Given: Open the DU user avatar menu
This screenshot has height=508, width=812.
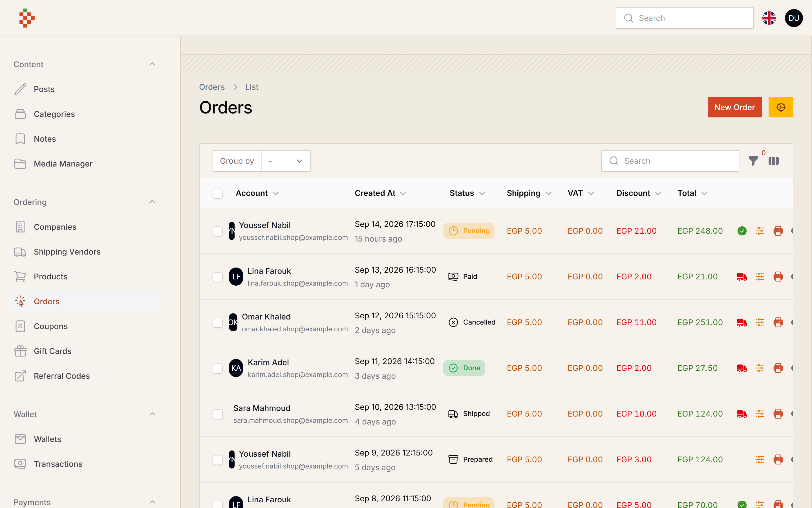Looking at the screenshot, I should click(794, 18).
